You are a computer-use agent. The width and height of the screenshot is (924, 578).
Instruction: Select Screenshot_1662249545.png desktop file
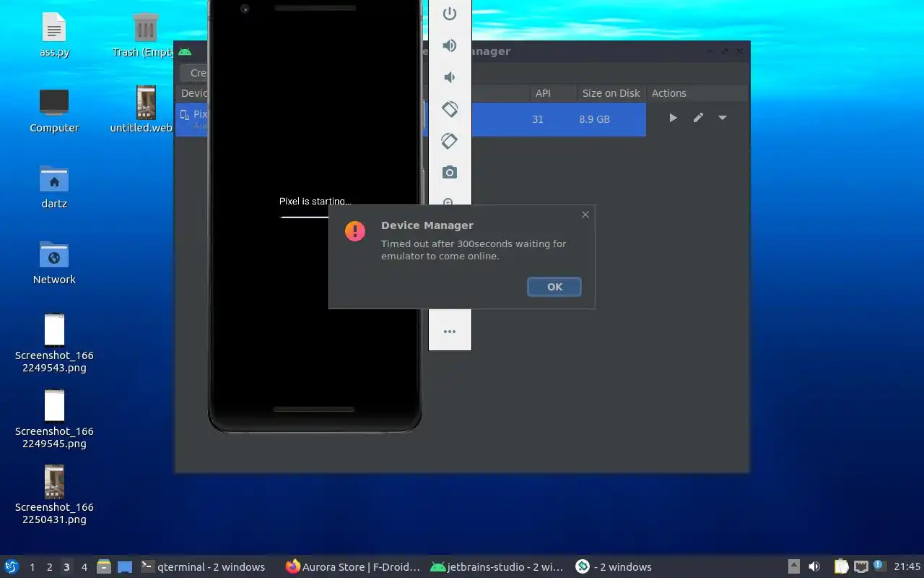[x=54, y=419]
